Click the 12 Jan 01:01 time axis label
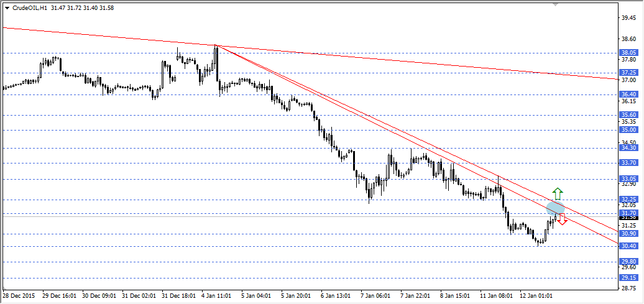This screenshot has width=644, height=304. (537, 296)
